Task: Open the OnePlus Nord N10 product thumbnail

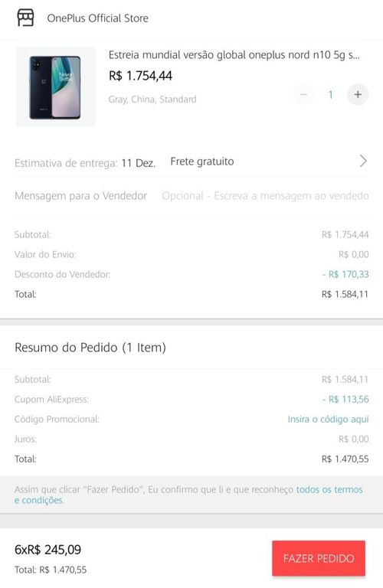Action: click(55, 87)
